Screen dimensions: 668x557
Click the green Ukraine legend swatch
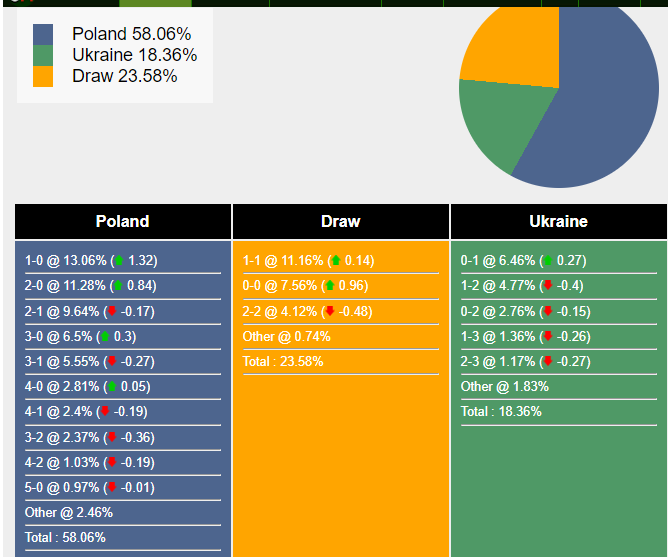(x=43, y=56)
